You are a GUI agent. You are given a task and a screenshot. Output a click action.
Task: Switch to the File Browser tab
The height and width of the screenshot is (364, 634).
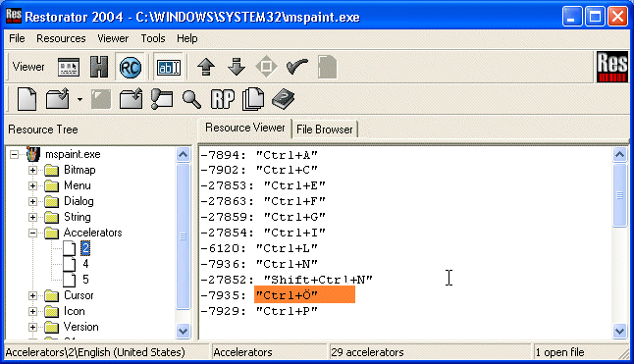tap(324, 130)
